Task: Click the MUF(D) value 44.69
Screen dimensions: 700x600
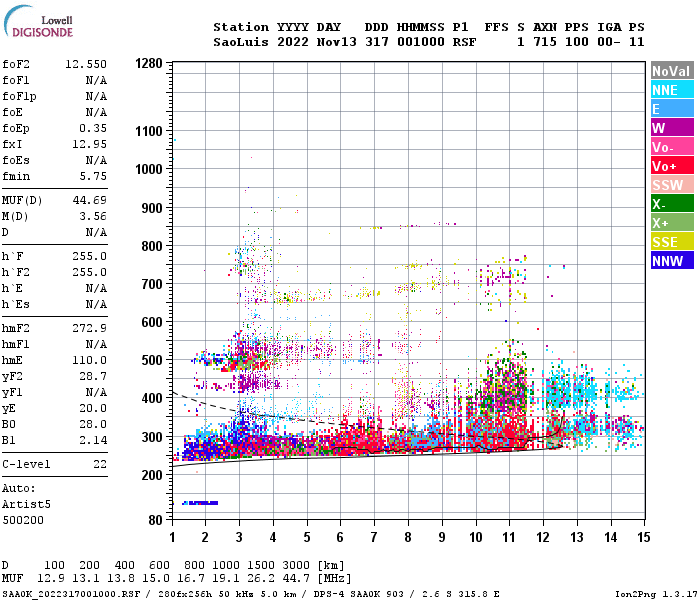Action: pos(90,200)
